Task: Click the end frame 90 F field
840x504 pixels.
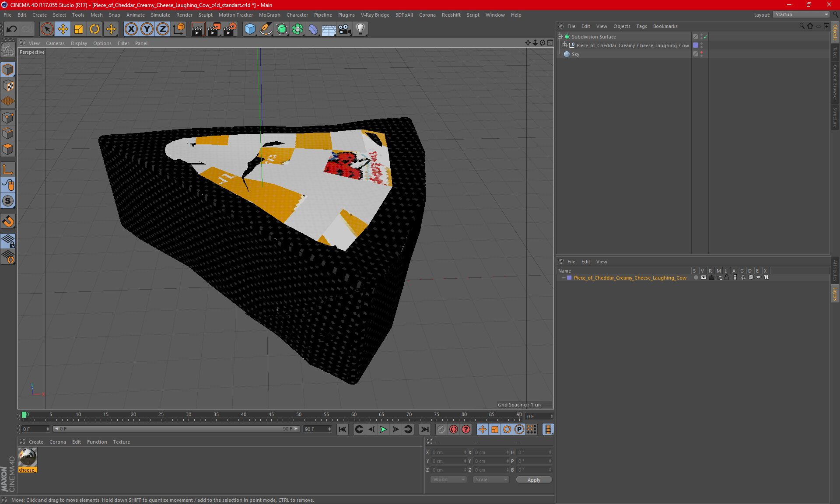Action: [x=317, y=429]
